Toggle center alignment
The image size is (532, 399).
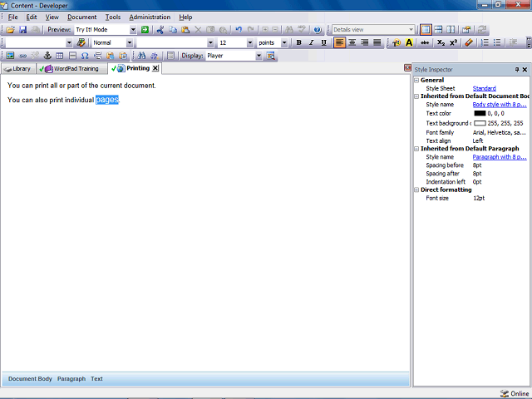click(352, 42)
